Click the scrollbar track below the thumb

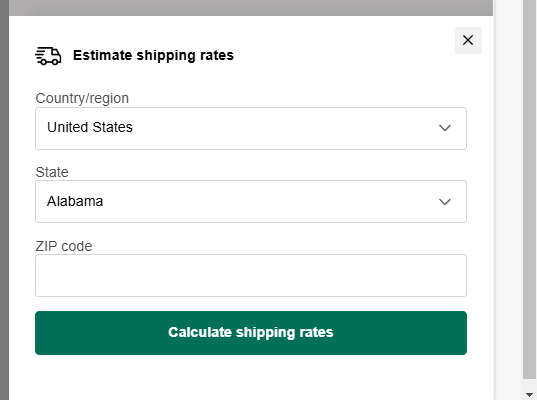[x=529, y=384]
